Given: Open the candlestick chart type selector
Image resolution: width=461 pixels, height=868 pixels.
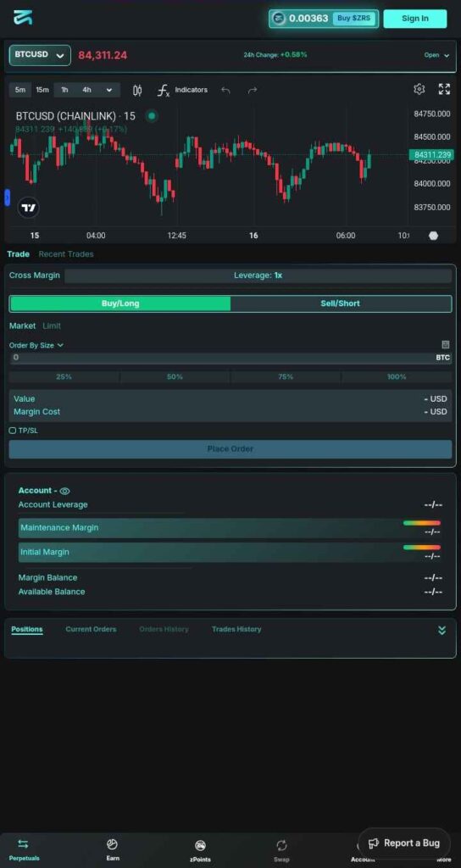Looking at the screenshot, I should click(137, 90).
